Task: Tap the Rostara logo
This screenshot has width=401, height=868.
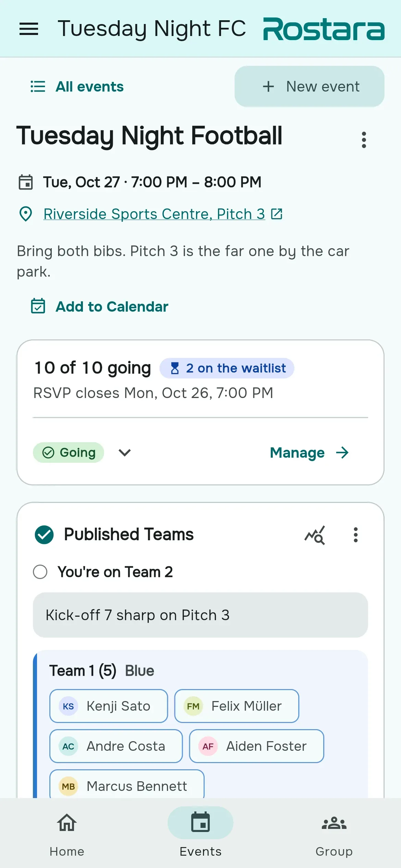Action: (324, 29)
